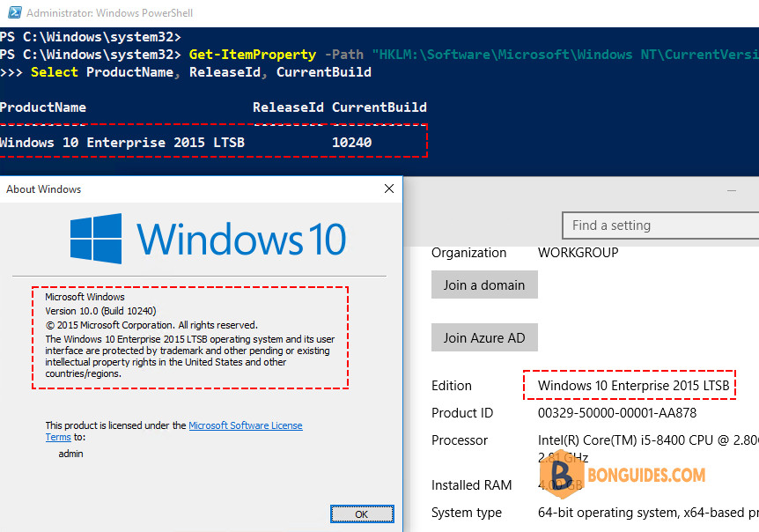759x532 pixels.
Task: Click the Select keyword in PowerShell command
Action: pyautogui.click(x=55, y=72)
